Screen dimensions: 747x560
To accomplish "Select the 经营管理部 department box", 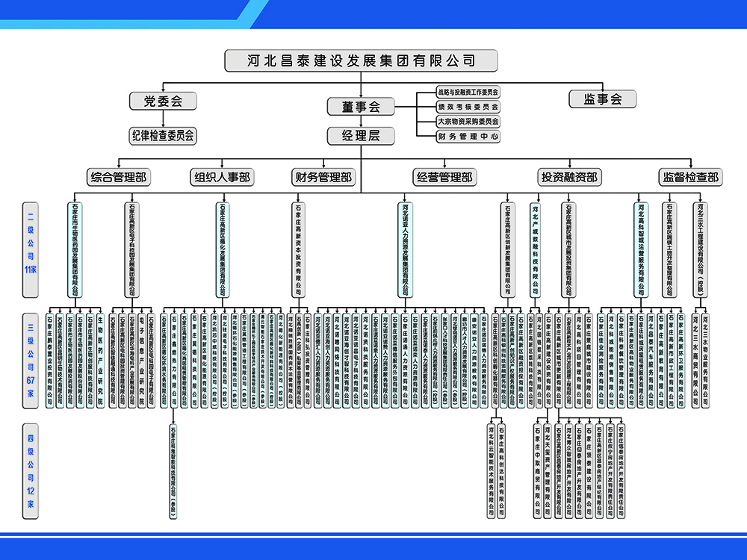I will [444, 178].
